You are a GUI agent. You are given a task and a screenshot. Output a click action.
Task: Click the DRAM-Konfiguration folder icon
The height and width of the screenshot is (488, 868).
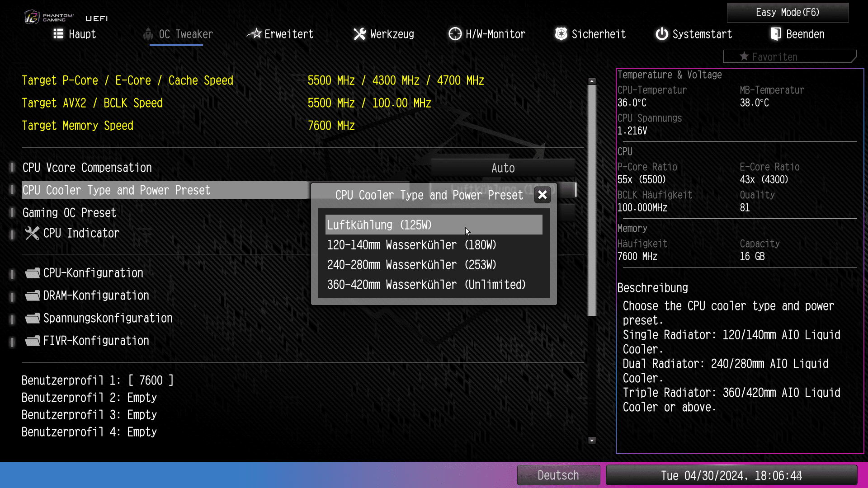32,296
